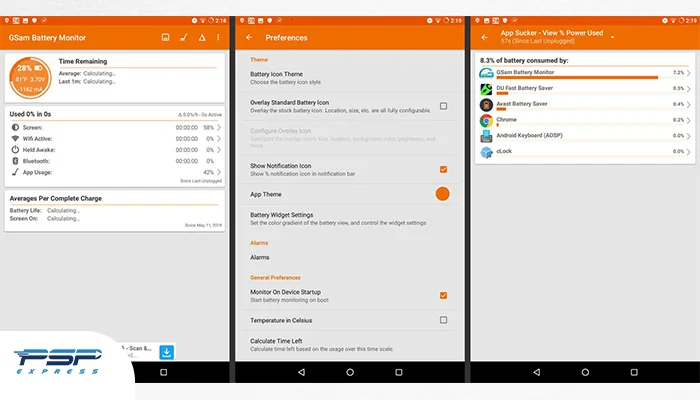Enable Temperature in Celsius checkbox
The height and width of the screenshot is (400, 700).
pyautogui.click(x=443, y=320)
